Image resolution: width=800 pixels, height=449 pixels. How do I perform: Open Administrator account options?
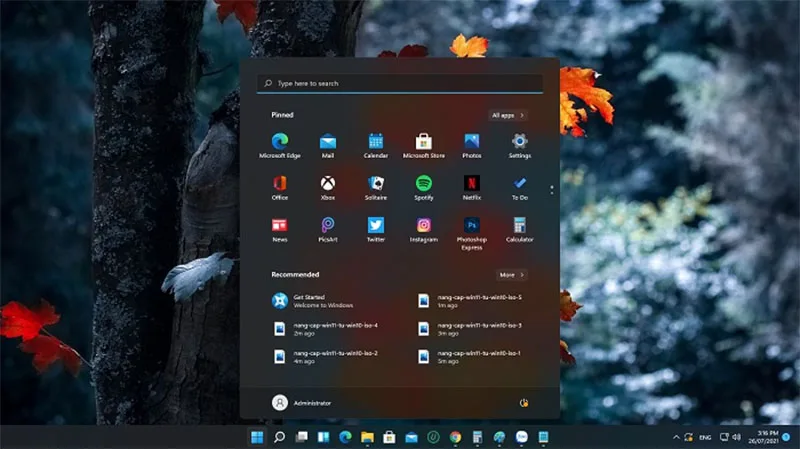click(x=301, y=403)
